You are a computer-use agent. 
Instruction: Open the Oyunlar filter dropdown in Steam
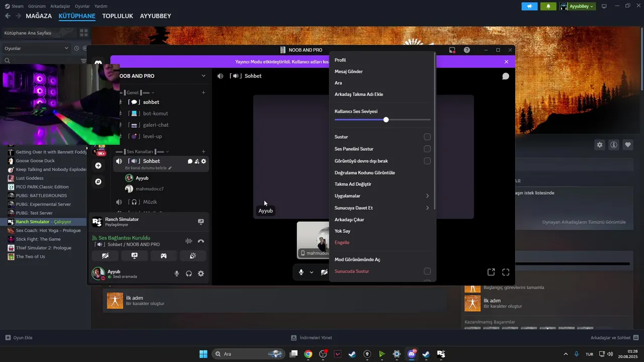click(x=36, y=48)
